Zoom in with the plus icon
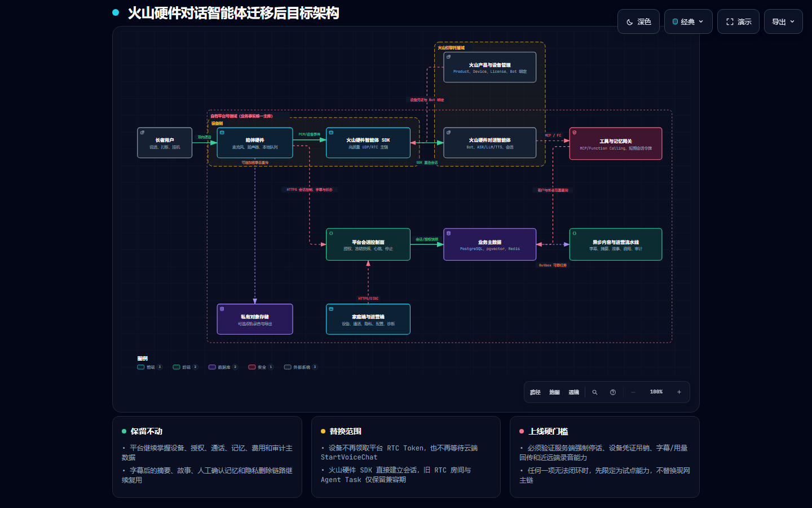 (x=679, y=392)
